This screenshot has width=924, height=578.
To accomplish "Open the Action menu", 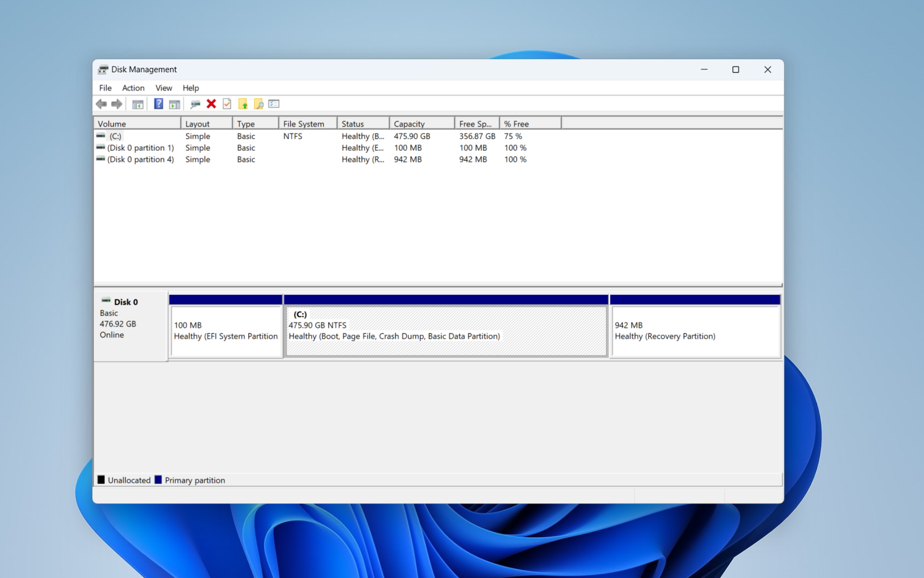I will 133,88.
